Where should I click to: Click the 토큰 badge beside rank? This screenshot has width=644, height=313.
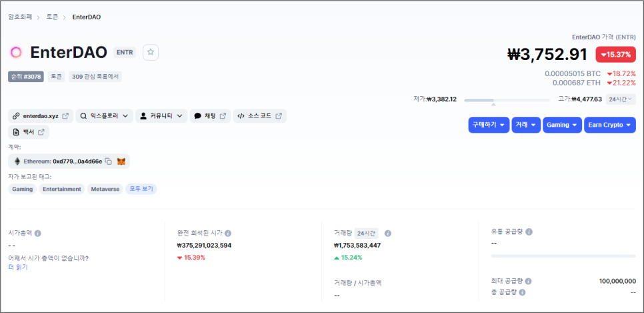[56, 77]
